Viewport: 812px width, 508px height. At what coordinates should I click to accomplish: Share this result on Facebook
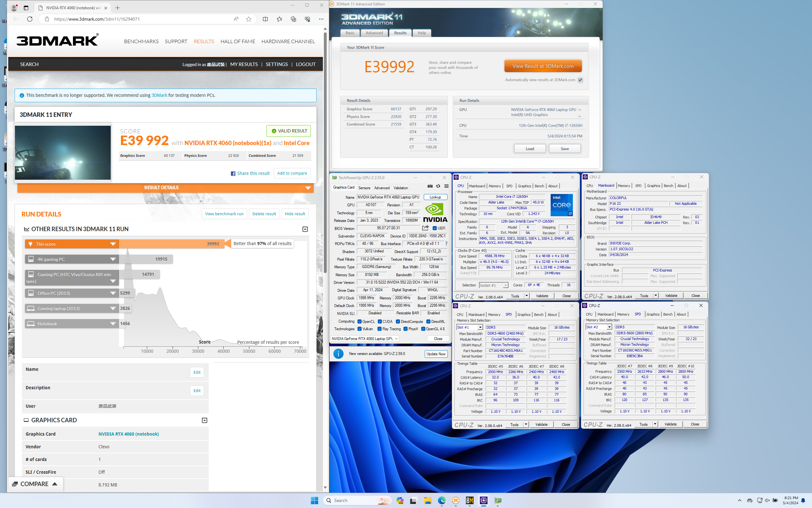[x=250, y=173]
